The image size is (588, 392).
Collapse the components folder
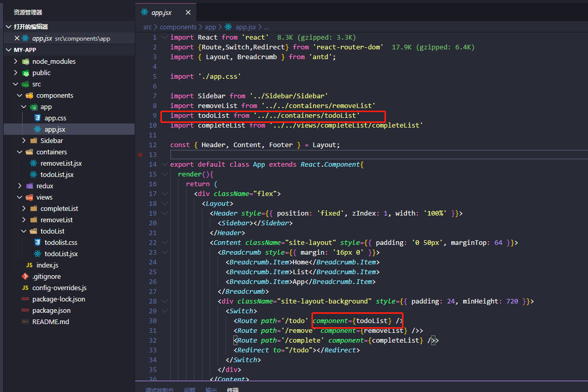click(20, 95)
